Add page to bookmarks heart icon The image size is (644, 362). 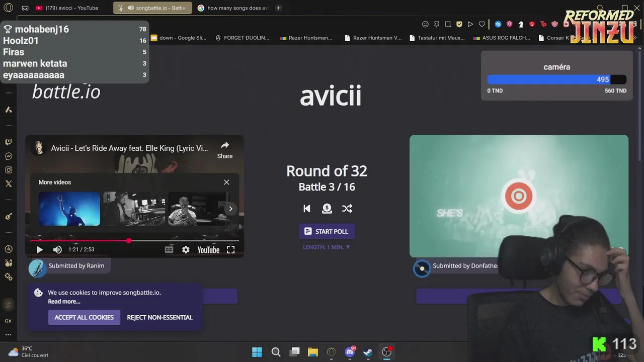click(481, 24)
